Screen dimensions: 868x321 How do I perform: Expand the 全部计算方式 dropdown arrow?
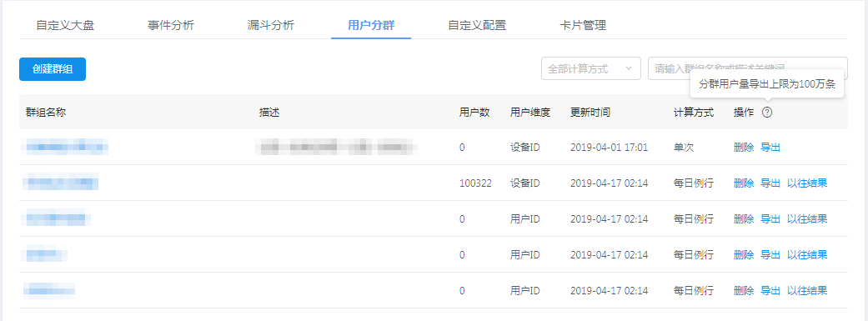(629, 68)
